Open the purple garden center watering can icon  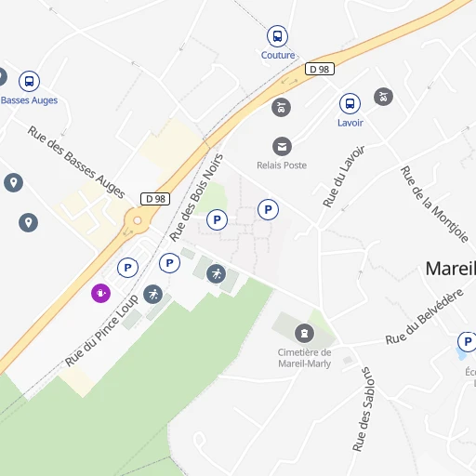[100, 293]
